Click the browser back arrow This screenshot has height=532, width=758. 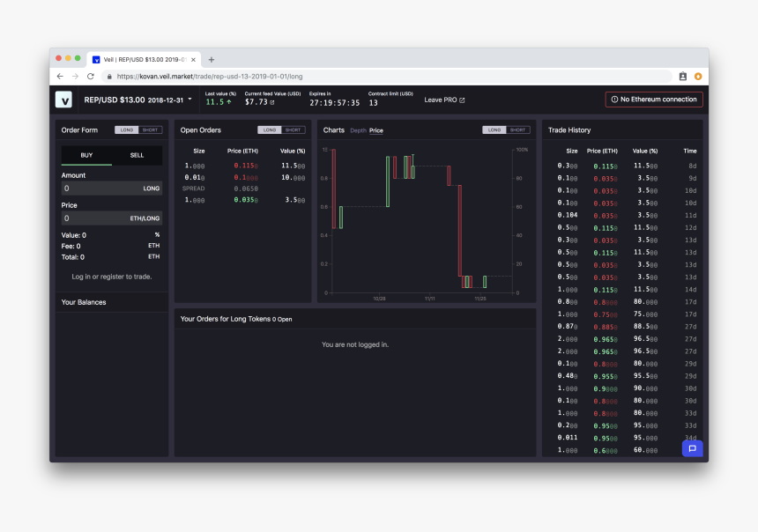point(60,77)
